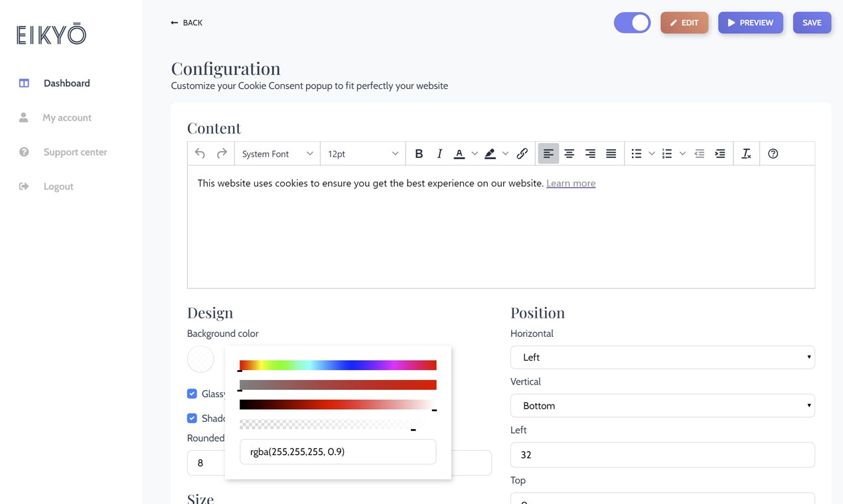
Task: Open the 12pt font size dropdown
Action: click(x=363, y=154)
